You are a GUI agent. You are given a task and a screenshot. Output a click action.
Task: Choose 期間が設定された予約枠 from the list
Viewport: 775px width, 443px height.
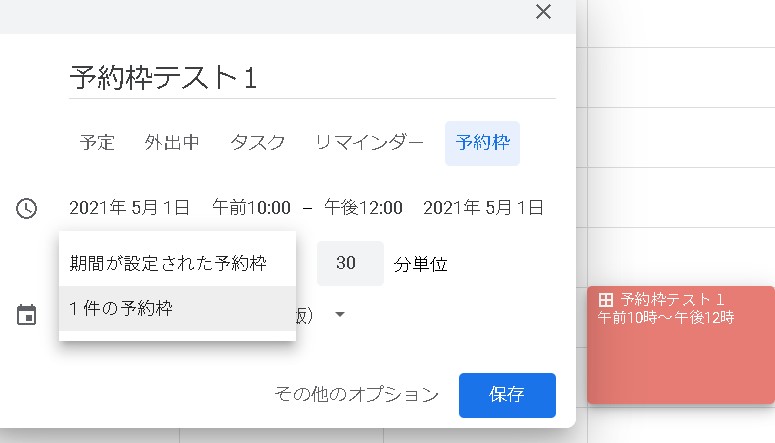pyautogui.click(x=168, y=264)
